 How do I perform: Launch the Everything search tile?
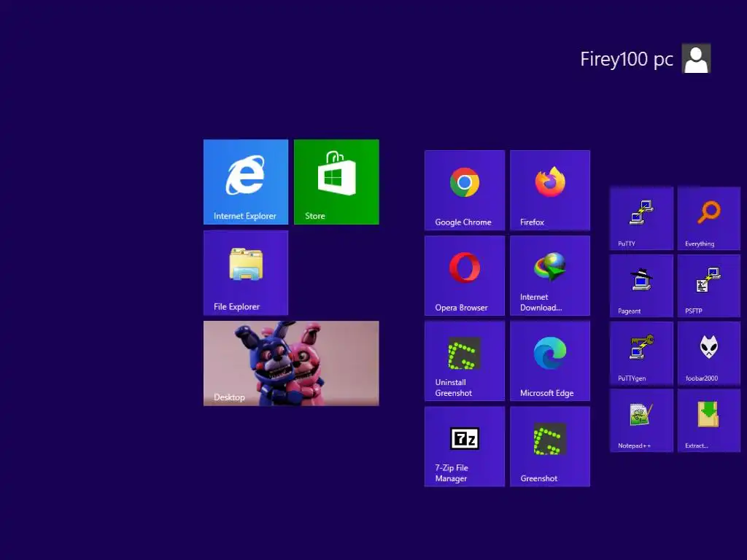click(709, 219)
